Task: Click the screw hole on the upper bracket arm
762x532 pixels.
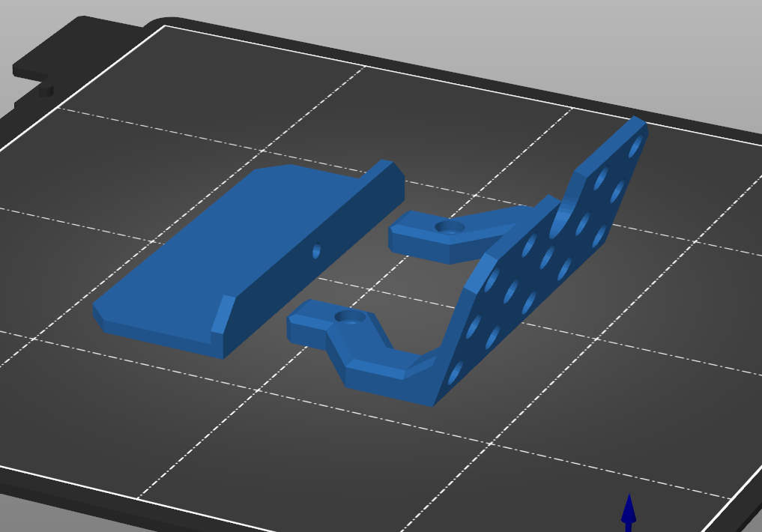Action: pyautogui.click(x=450, y=226)
